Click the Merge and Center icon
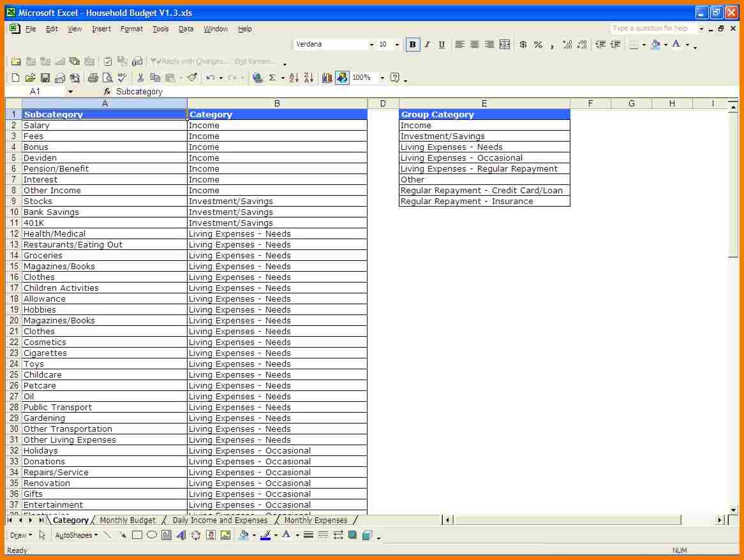Screen dimensions: 744x560 505,45
